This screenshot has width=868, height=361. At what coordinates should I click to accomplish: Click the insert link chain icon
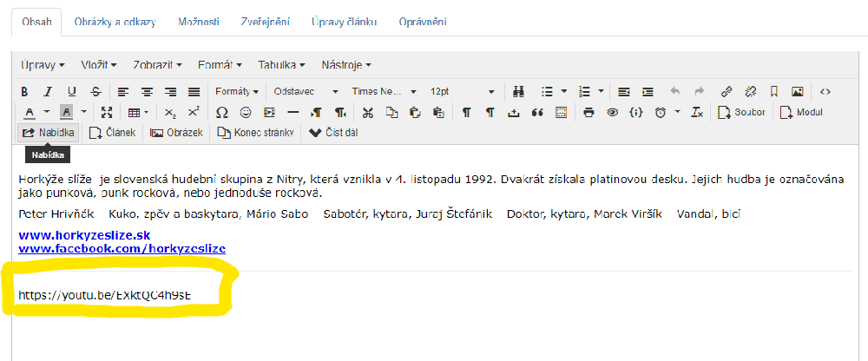click(727, 91)
